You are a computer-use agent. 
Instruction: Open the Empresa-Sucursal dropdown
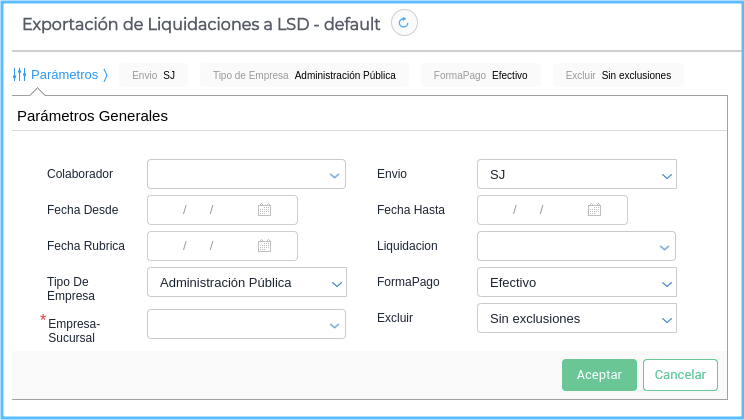(246, 324)
